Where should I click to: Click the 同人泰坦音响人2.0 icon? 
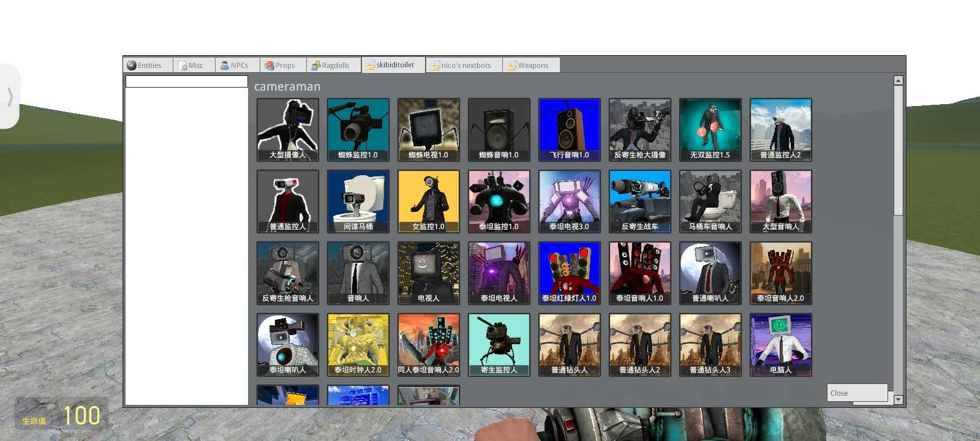(429, 345)
